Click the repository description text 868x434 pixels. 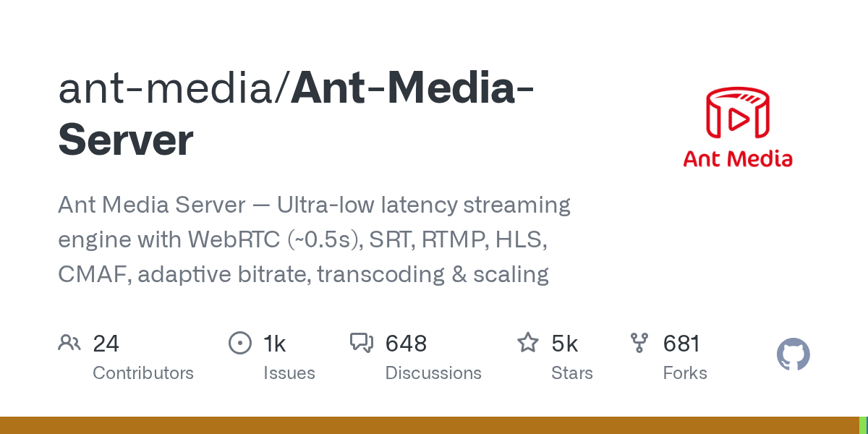[x=314, y=239]
